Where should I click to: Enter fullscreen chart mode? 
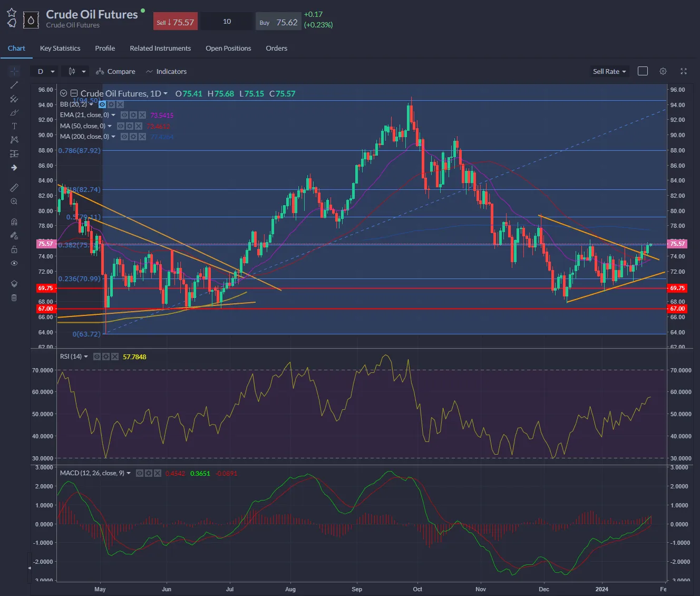684,71
